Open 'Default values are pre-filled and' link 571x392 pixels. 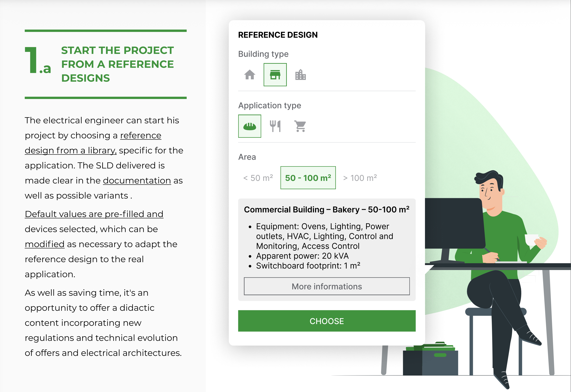[x=94, y=214]
